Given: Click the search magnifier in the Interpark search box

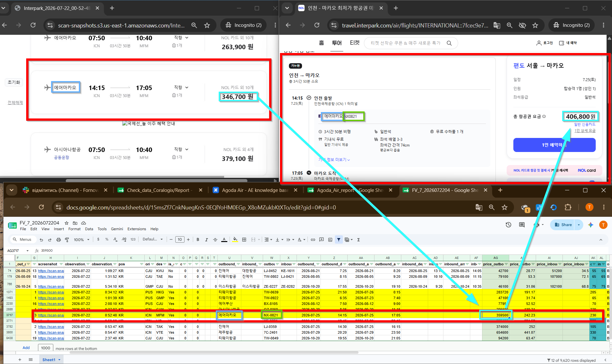Looking at the screenshot, I should tap(449, 43).
